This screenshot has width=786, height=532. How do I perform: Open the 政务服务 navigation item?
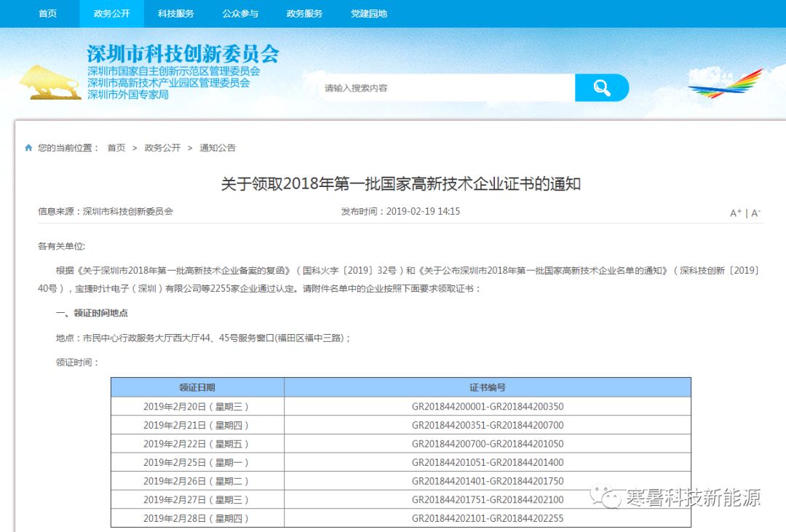click(x=304, y=14)
